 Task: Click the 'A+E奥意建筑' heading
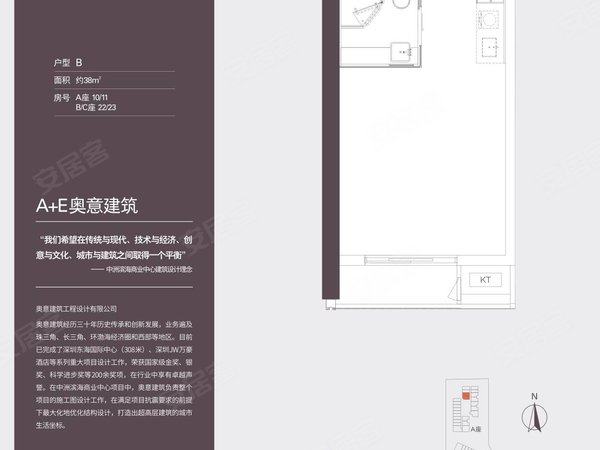coord(87,206)
